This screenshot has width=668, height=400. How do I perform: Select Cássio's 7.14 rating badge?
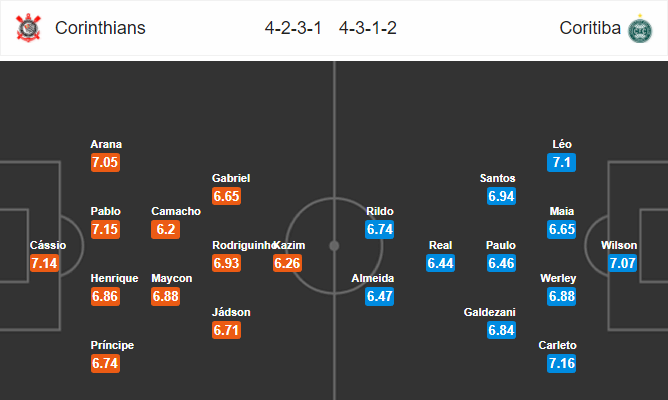(x=44, y=263)
